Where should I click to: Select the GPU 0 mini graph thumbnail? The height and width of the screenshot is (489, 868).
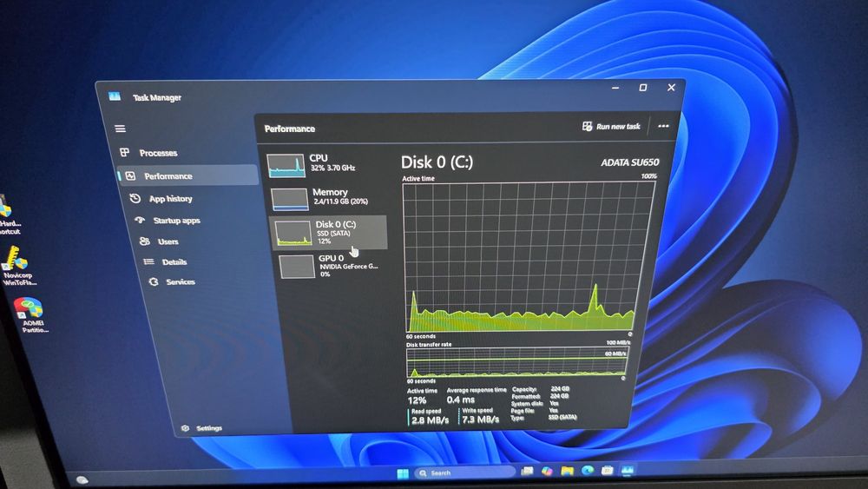pyautogui.click(x=297, y=267)
